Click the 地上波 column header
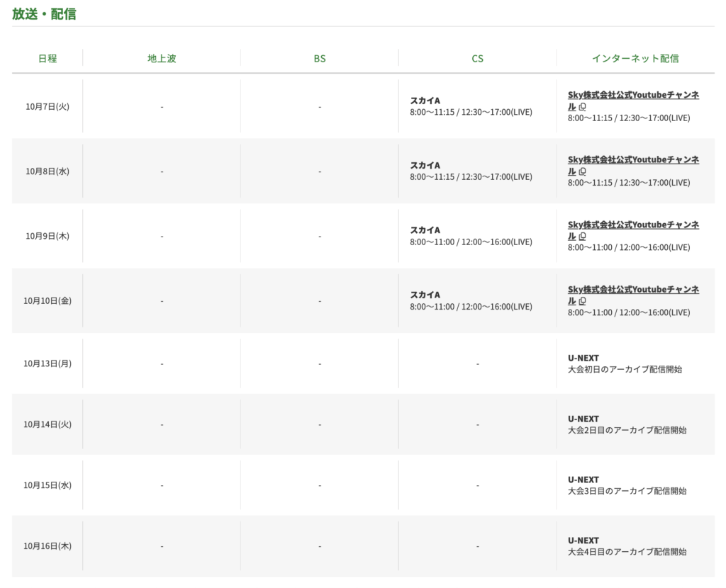726x588 pixels. [x=162, y=58]
